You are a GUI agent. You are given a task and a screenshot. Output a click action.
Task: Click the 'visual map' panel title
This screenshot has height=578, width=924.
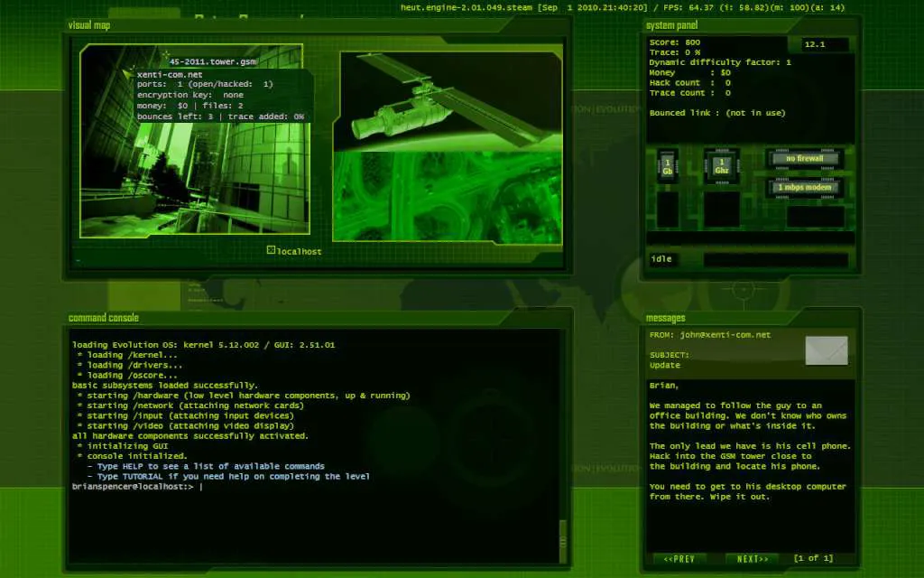click(89, 25)
